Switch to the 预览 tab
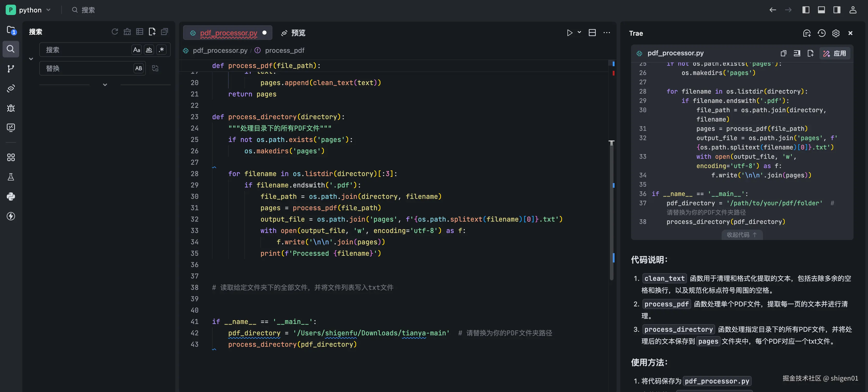Image resolution: width=868 pixels, height=392 pixels. [294, 33]
